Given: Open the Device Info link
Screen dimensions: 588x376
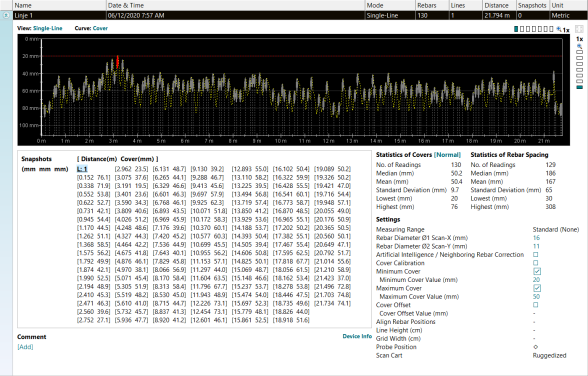Looking at the screenshot, I should pos(357,336).
